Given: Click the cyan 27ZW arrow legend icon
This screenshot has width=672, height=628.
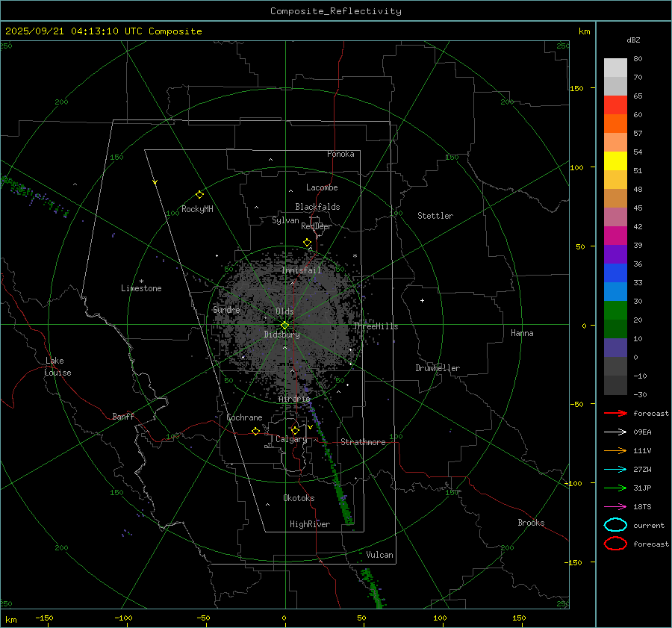Looking at the screenshot, I should pos(615,469).
